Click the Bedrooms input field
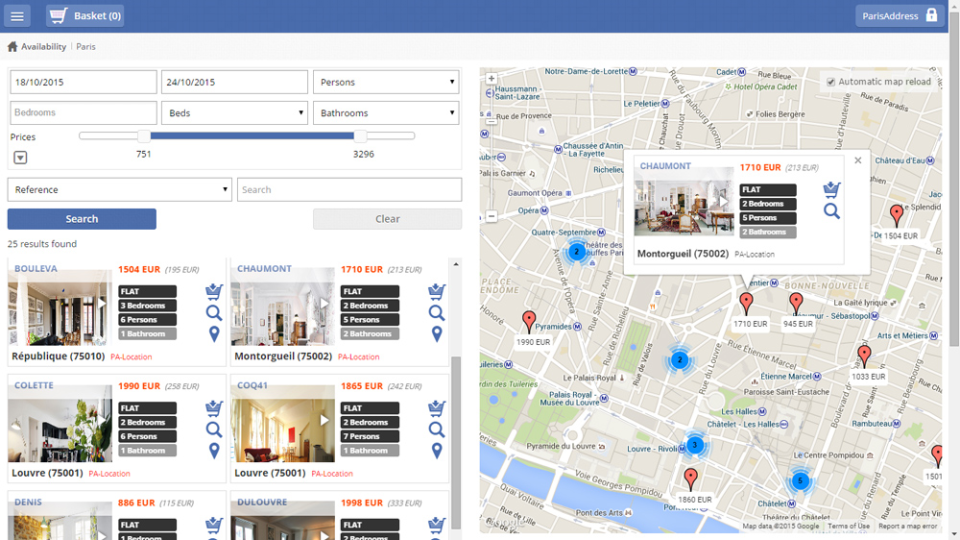 click(83, 113)
